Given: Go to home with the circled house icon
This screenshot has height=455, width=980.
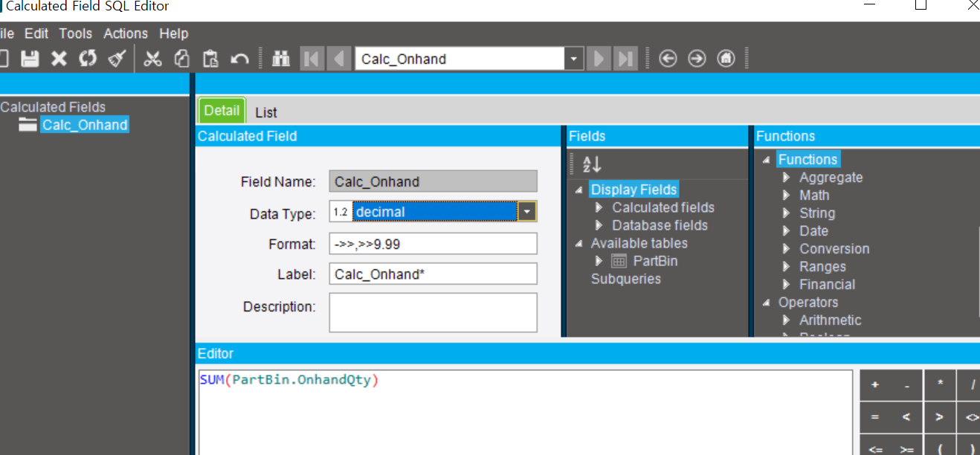Looking at the screenshot, I should (x=726, y=59).
